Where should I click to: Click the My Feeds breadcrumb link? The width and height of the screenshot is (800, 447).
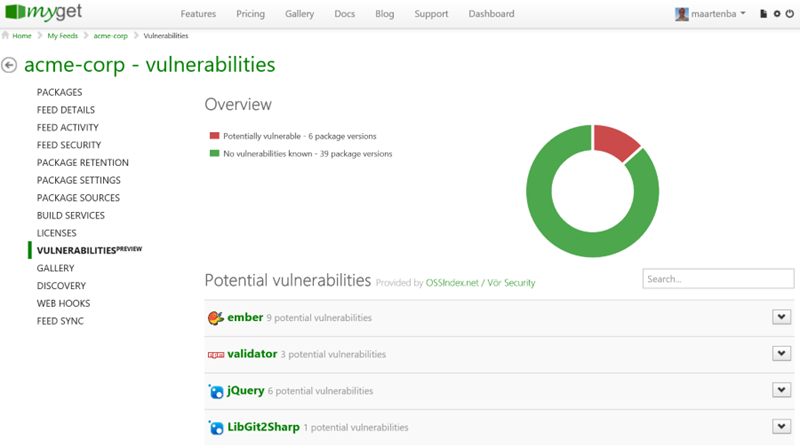tap(64, 36)
